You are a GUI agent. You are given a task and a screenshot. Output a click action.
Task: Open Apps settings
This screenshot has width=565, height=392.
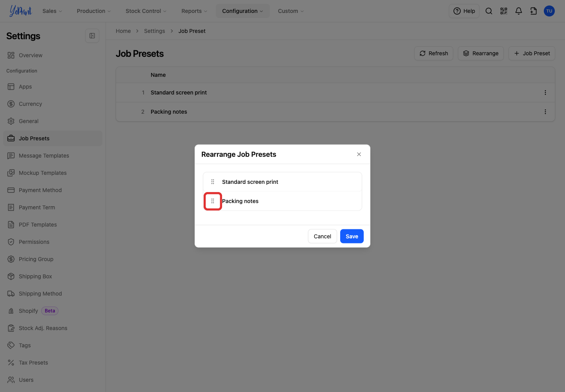coord(53,87)
